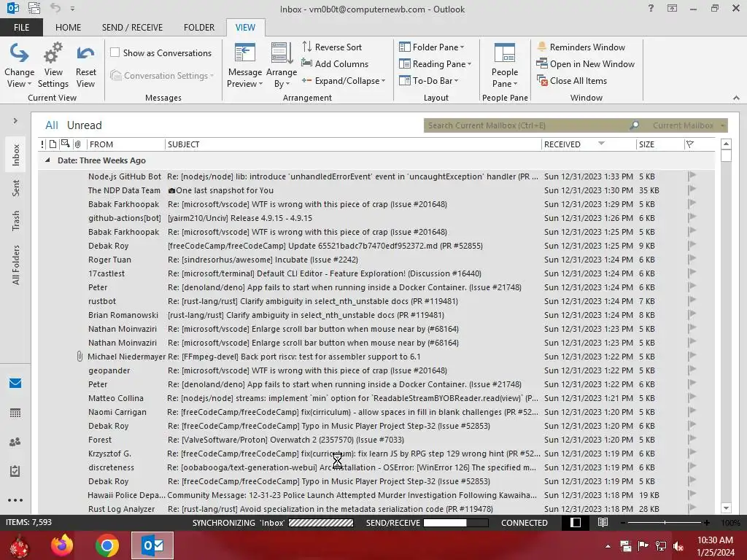Image resolution: width=747 pixels, height=560 pixels.
Task: Sort by SIZE column header
Action: click(659, 144)
